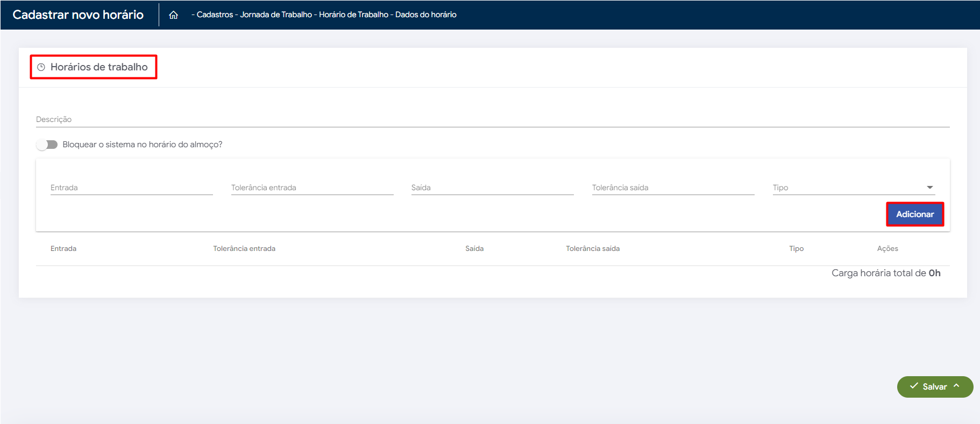Click the Cadastrar novo horário page title

(78, 15)
